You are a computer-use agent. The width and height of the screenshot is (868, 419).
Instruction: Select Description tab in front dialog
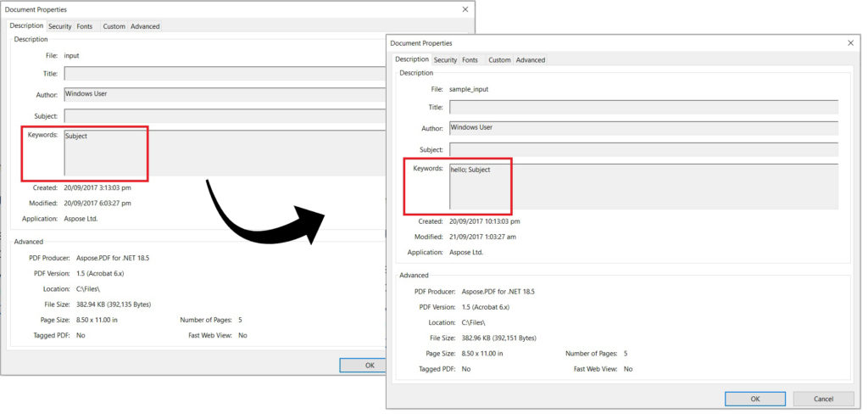click(412, 59)
